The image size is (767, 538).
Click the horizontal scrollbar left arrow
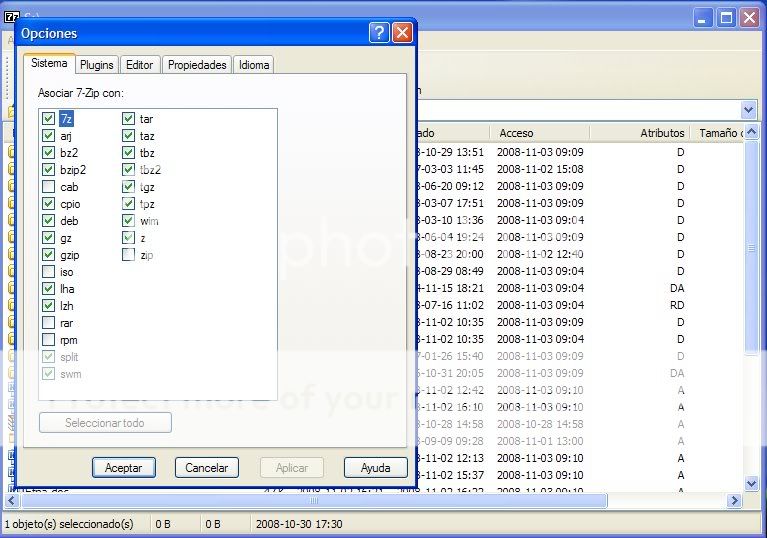pos(12,500)
